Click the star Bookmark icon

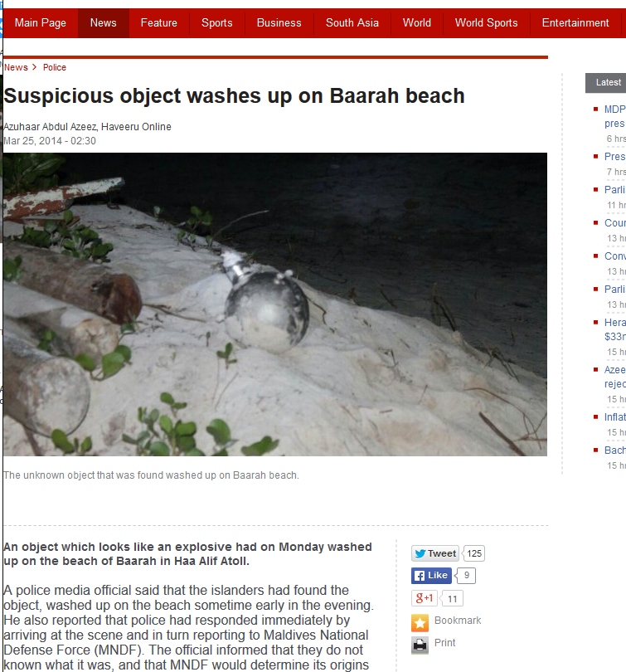click(x=420, y=623)
